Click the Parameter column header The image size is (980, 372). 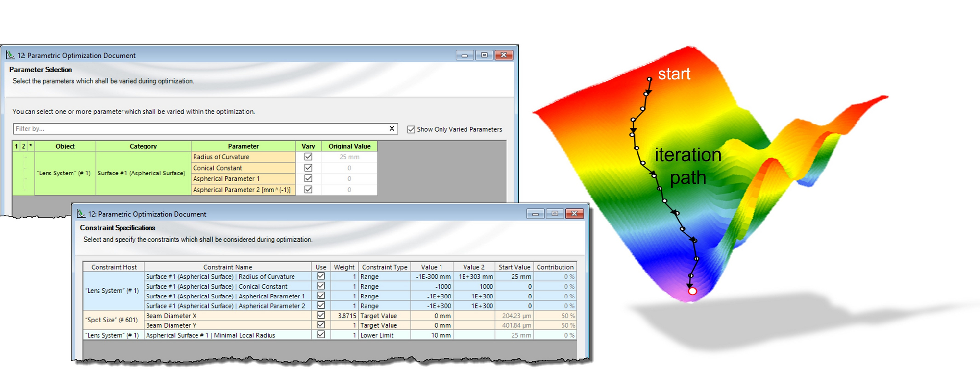(243, 146)
